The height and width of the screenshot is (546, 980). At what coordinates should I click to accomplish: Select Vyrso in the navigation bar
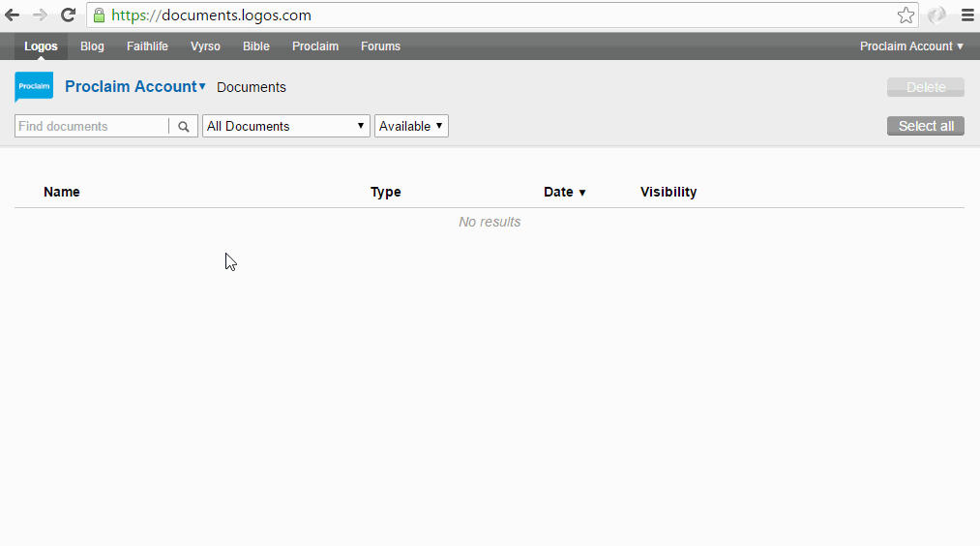click(x=205, y=46)
